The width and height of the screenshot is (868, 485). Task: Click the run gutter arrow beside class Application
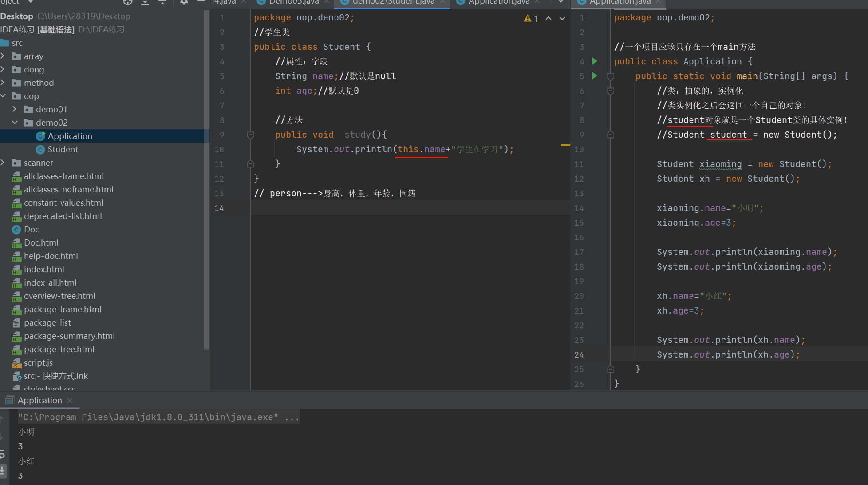pyautogui.click(x=595, y=61)
